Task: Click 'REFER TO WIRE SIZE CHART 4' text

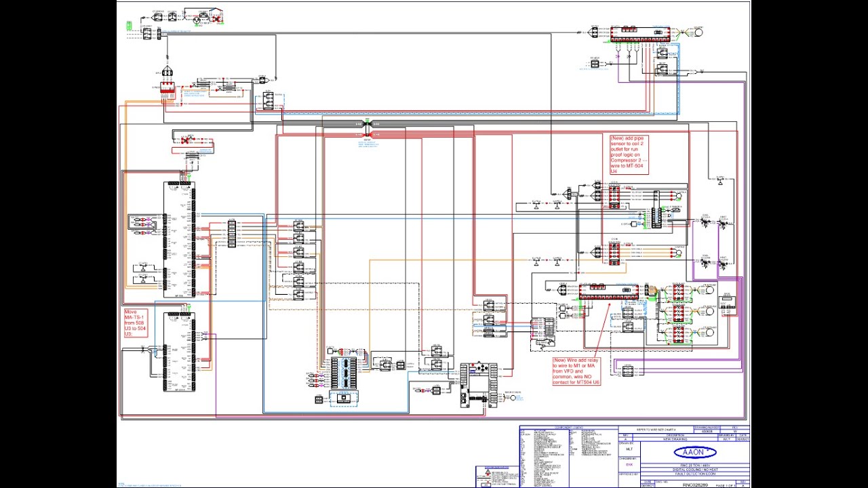Action: pos(656,430)
